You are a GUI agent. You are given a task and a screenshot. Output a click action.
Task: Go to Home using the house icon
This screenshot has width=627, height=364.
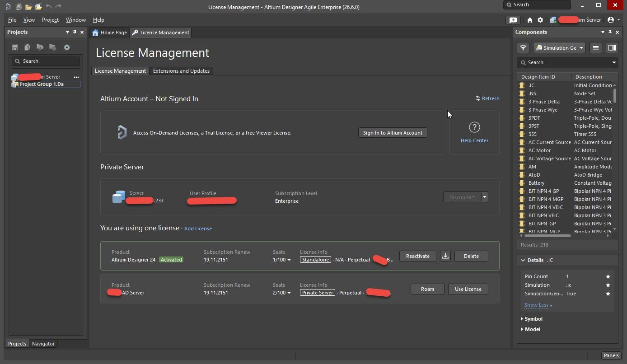click(530, 20)
